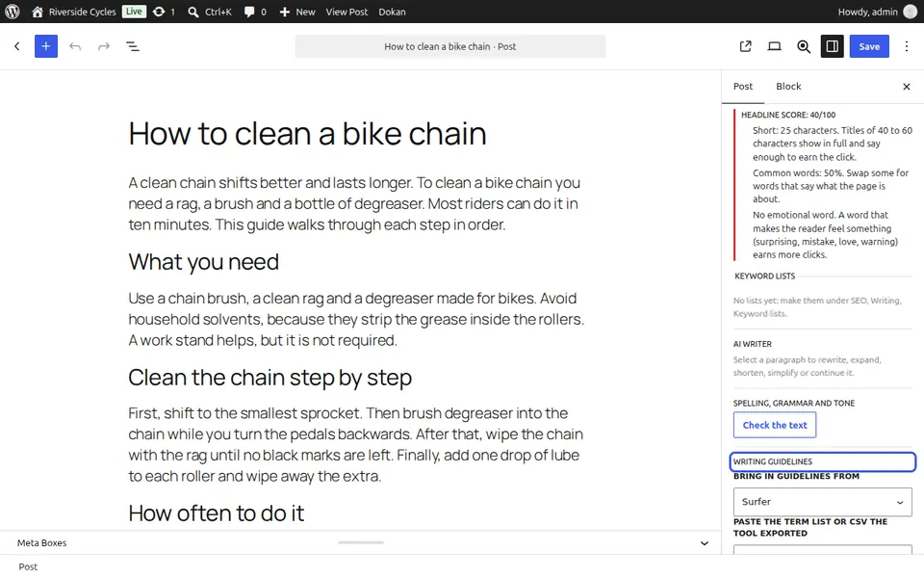The width and height of the screenshot is (924, 578).
Task: Open the comments bubble in admin bar
Action: (255, 12)
